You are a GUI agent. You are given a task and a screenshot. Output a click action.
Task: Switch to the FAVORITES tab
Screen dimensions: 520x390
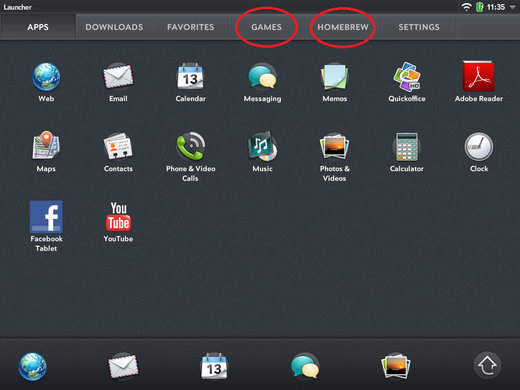tap(191, 27)
